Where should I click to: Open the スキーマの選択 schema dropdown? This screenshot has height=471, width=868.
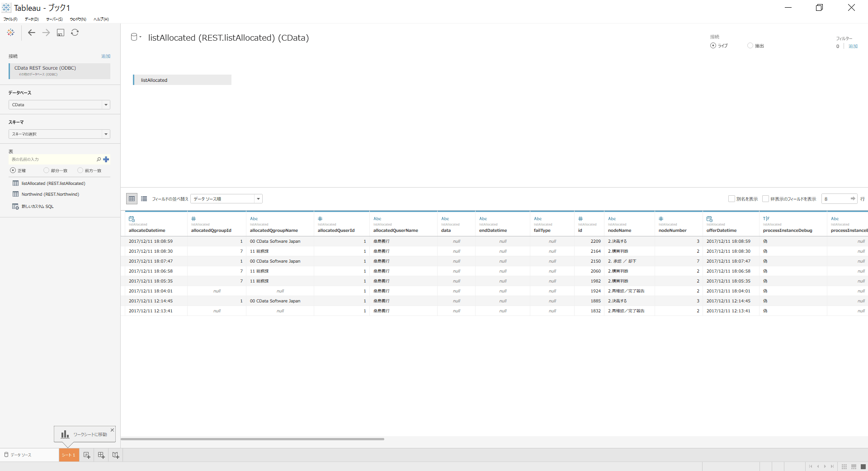[60, 134]
